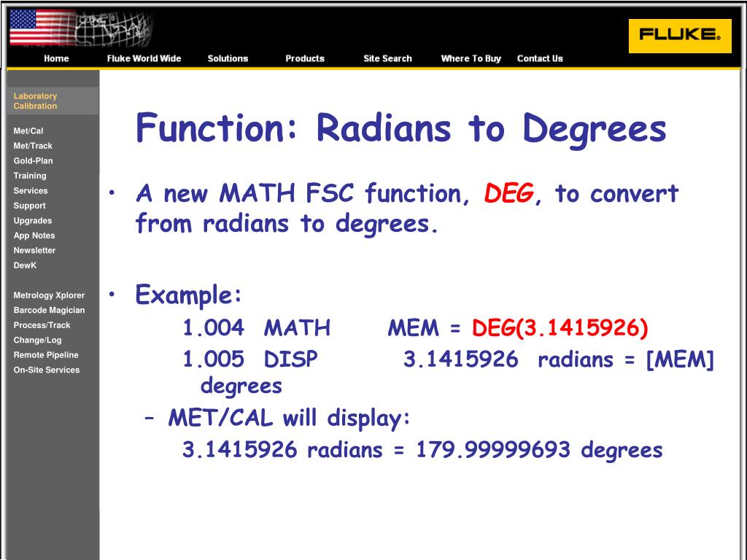Select Gold-Plan in the sidebar
Viewport: 747px width, 560px height.
tap(33, 161)
